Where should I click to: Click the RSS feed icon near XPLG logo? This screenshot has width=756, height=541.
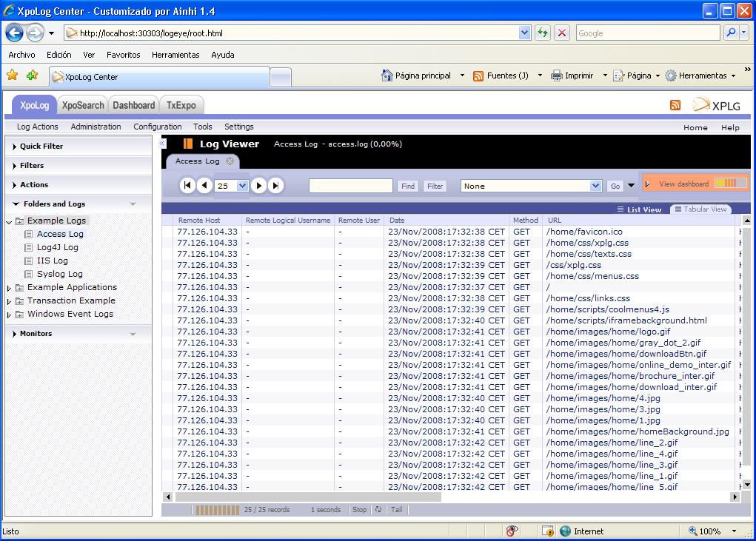click(675, 105)
